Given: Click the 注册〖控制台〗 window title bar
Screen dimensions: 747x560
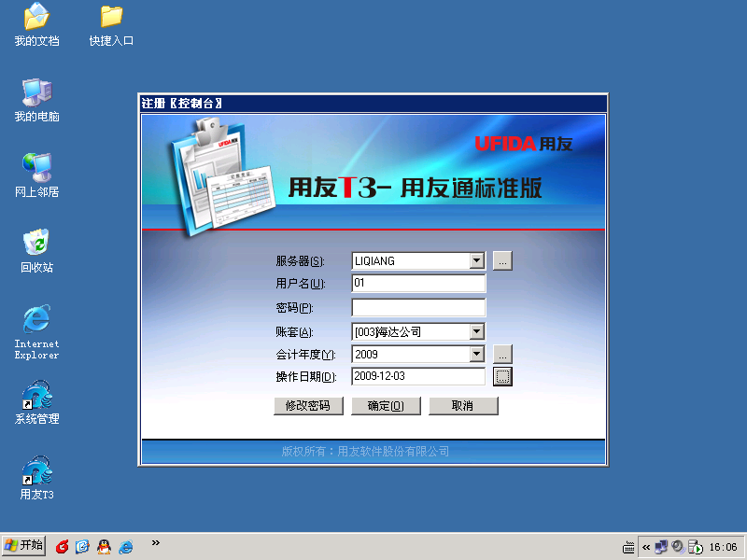Looking at the screenshot, I should pos(373,103).
